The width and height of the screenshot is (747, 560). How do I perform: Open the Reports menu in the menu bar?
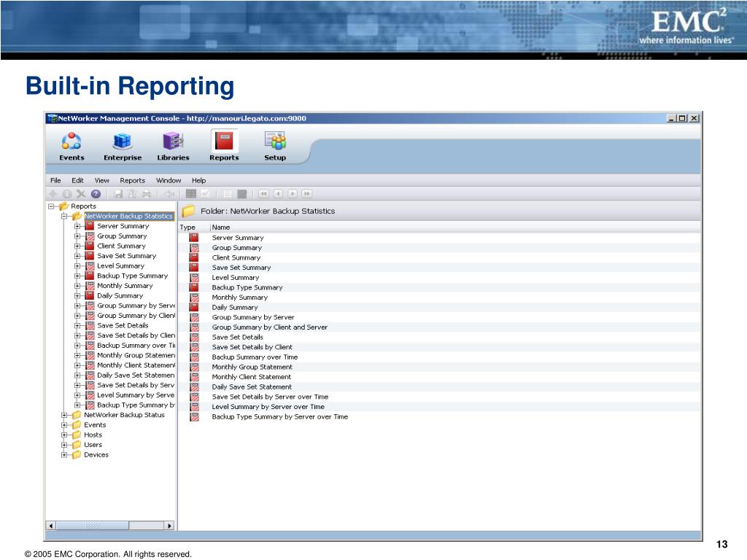[x=133, y=181]
